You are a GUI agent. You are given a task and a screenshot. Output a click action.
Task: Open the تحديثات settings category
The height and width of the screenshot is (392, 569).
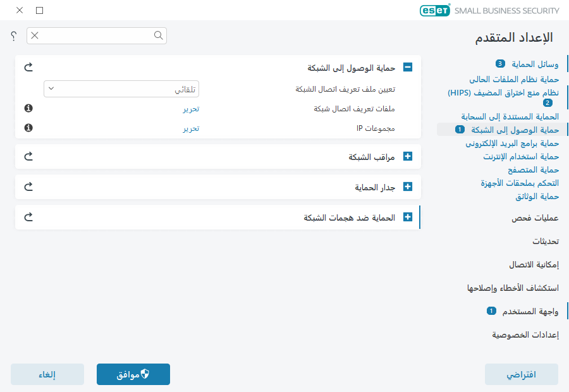tap(545, 243)
